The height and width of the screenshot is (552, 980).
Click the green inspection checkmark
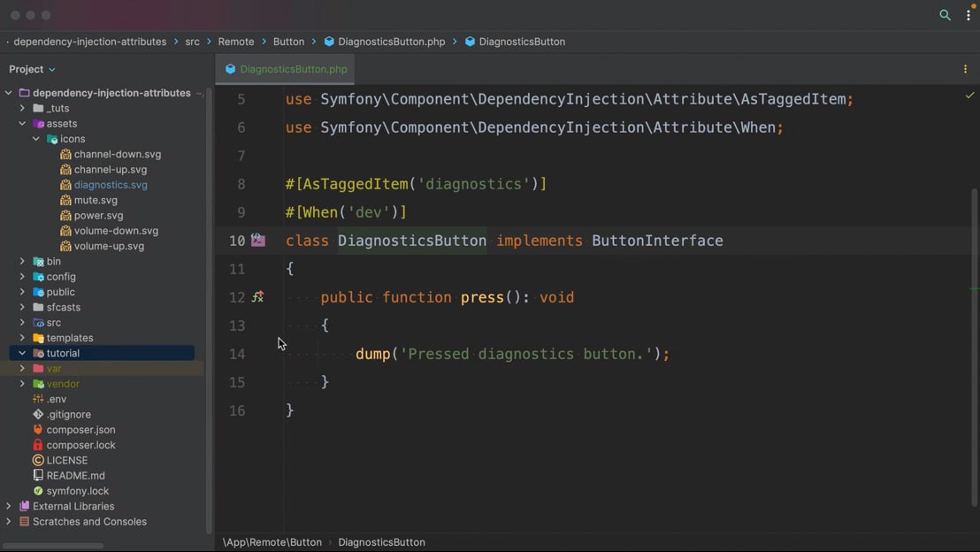(969, 96)
